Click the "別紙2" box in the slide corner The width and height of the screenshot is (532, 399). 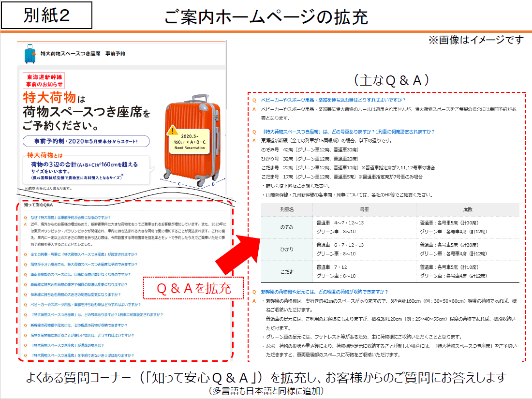click(x=46, y=15)
